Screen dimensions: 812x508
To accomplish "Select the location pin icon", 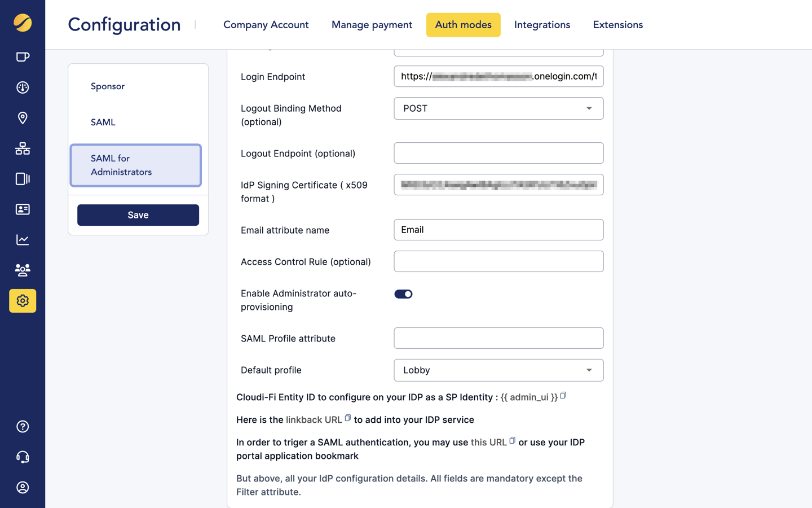I will point(22,118).
